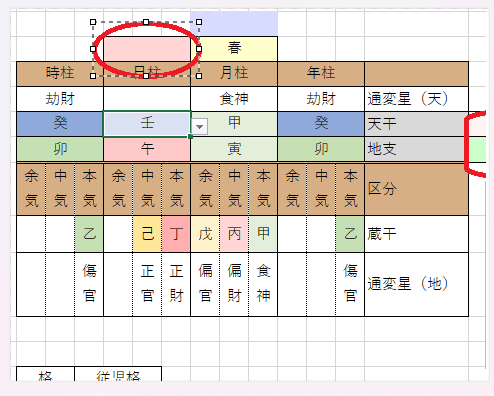
Task: Select the 乙 cell under the 年柱 column
Action: [x=350, y=234]
